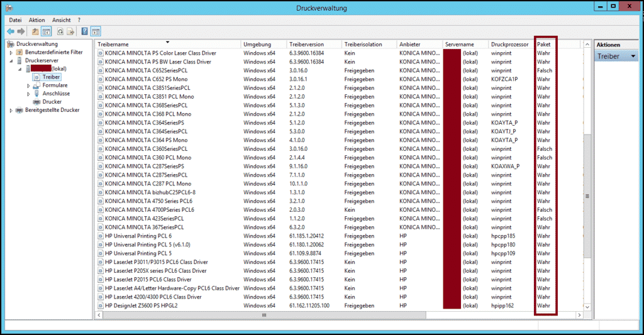
Task: Click vertical scrollbar down arrow of driver list
Action: click(587, 307)
